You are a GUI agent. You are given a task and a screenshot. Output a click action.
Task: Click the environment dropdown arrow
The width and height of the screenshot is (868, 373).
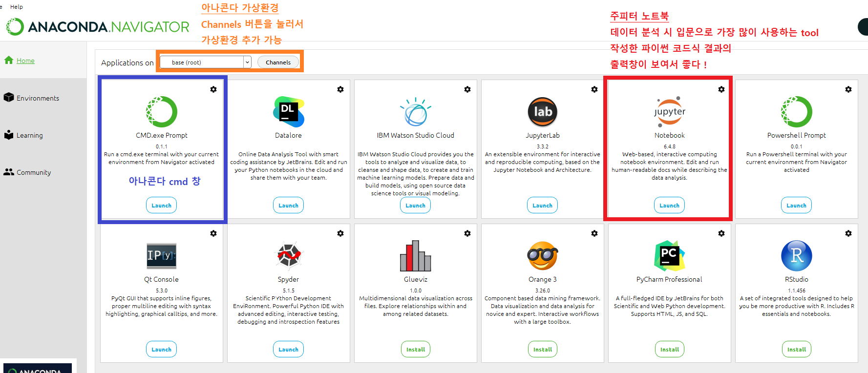(247, 62)
